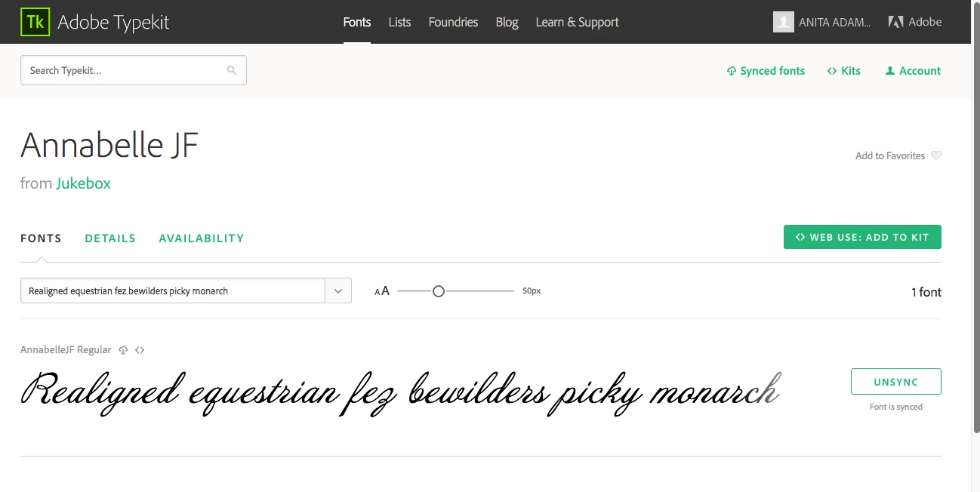
Task: Click the font size slider handle
Action: 439,291
